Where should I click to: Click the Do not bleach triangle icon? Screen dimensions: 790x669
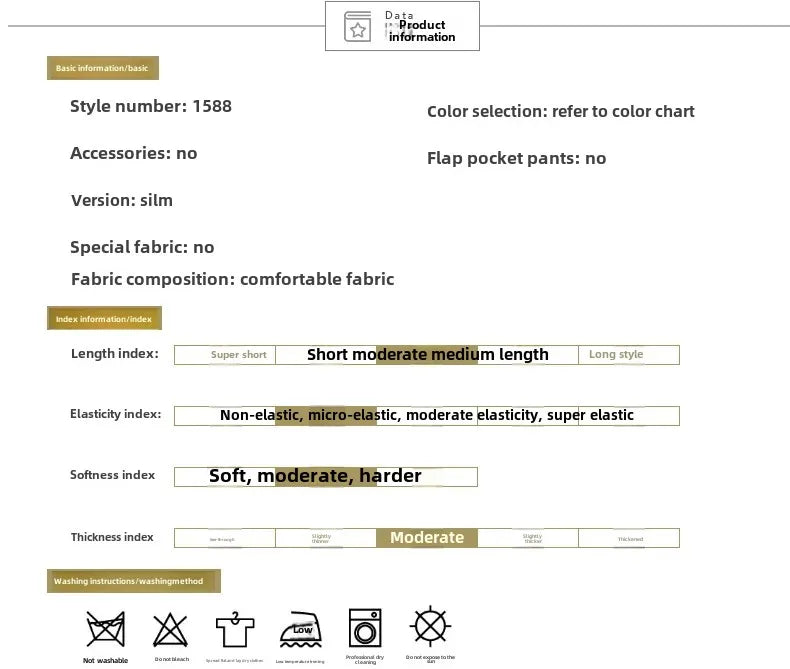(170, 630)
